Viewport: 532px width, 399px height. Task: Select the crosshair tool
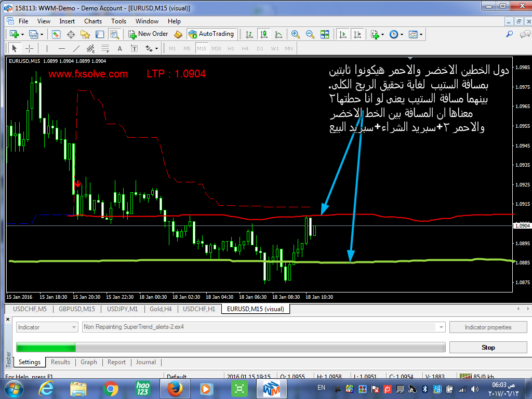click(30, 48)
